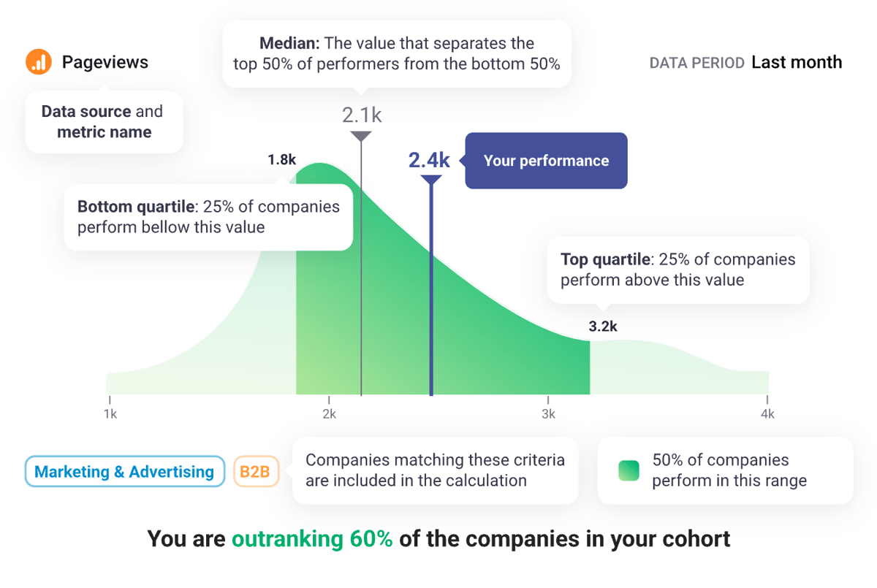Click the orange Google Analytics icon

coord(38,62)
